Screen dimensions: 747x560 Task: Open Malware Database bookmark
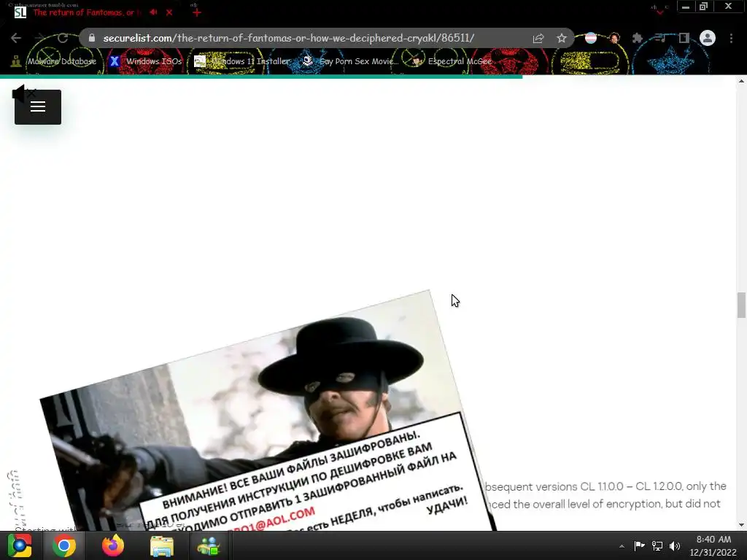click(53, 61)
